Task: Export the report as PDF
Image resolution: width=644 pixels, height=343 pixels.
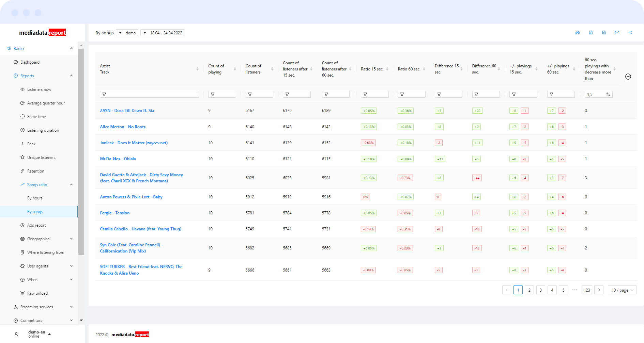Action: [x=591, y=33]
